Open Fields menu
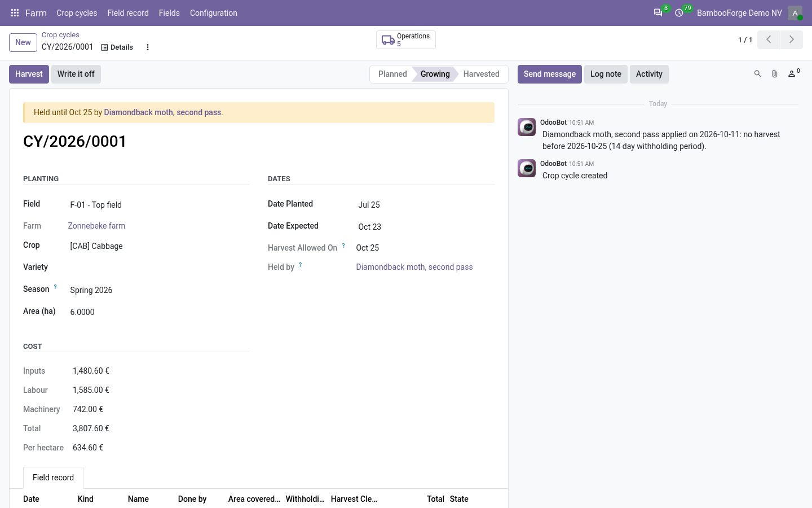The width and height of the screenshot is (812, 508). point(169,12)
